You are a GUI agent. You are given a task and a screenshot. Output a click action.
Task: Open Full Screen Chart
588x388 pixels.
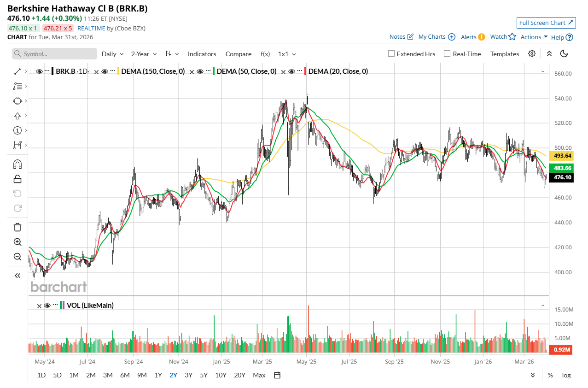[546, 23]
